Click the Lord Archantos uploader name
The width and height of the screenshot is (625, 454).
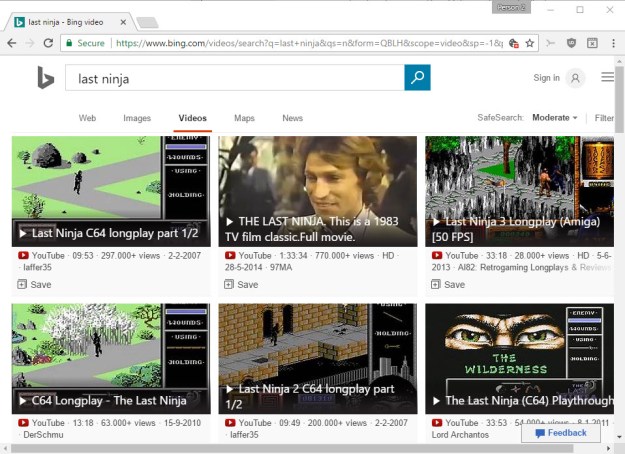[460, 434]
